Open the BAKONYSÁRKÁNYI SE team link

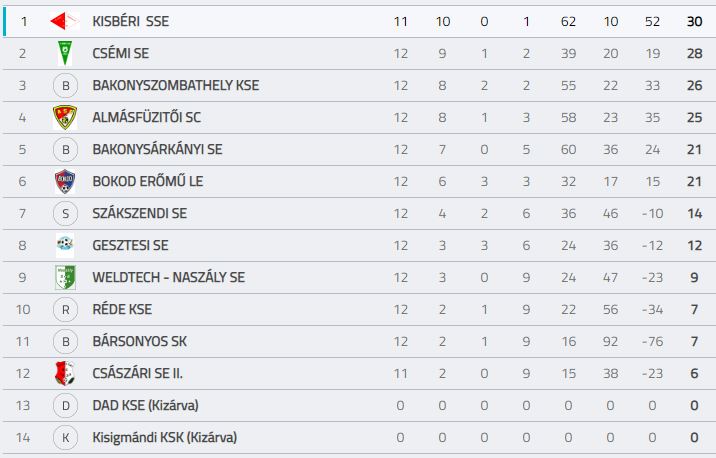coord(157,149)
